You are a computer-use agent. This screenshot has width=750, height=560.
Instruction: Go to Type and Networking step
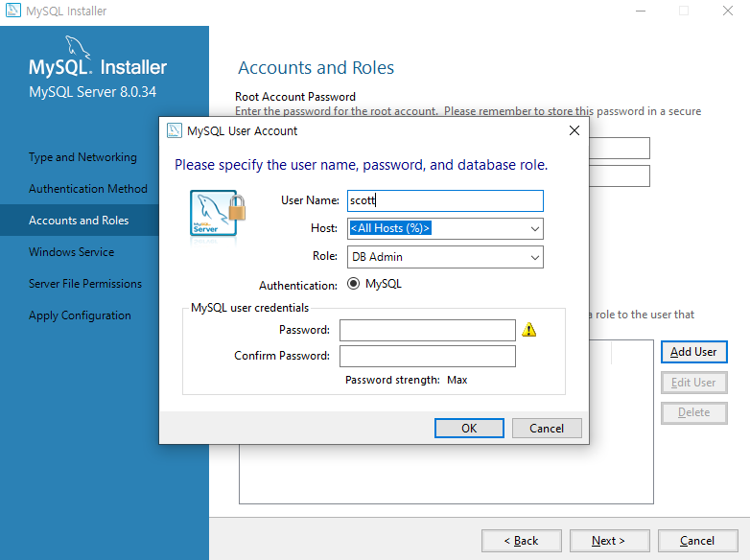(x=82, y=157)
